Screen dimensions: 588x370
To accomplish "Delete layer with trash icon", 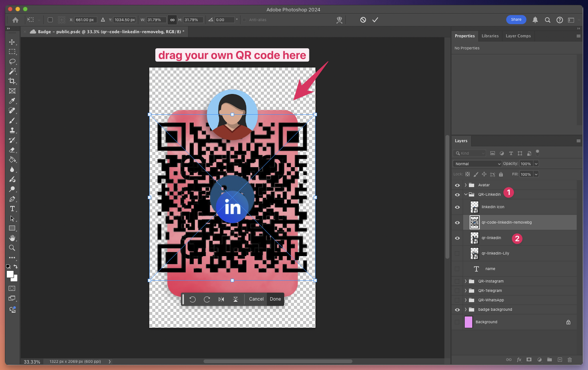I will (569, 360).
